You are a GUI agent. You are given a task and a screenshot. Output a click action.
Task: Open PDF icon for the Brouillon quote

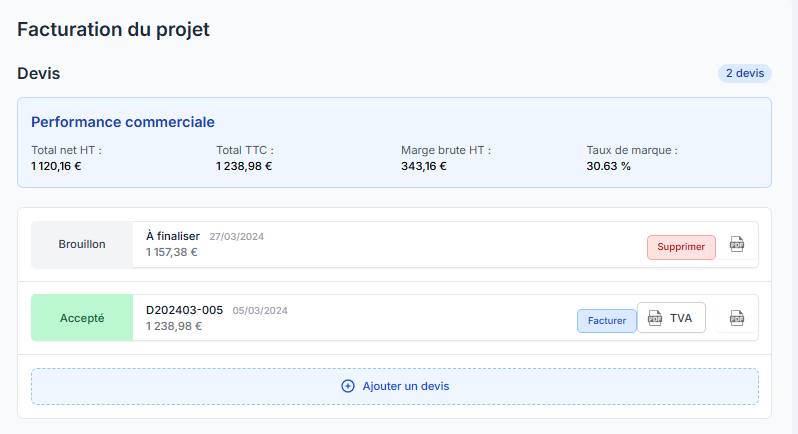click(736, 244)
